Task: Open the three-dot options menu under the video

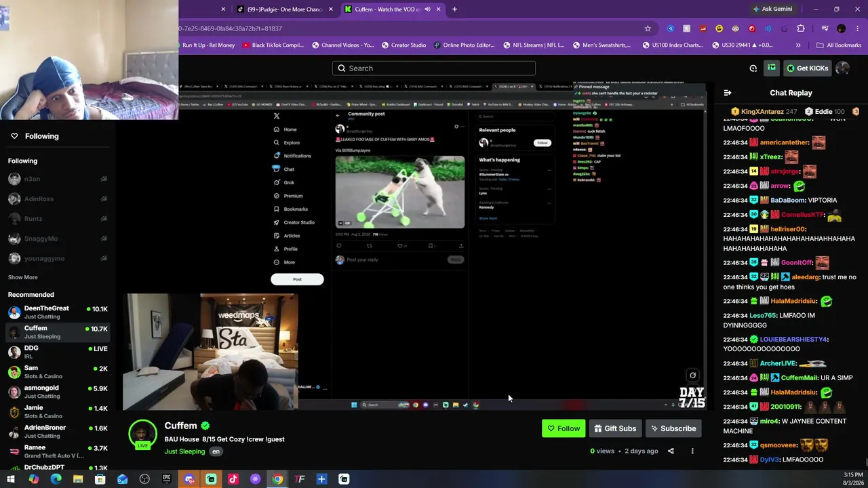Action: point(692,451)
